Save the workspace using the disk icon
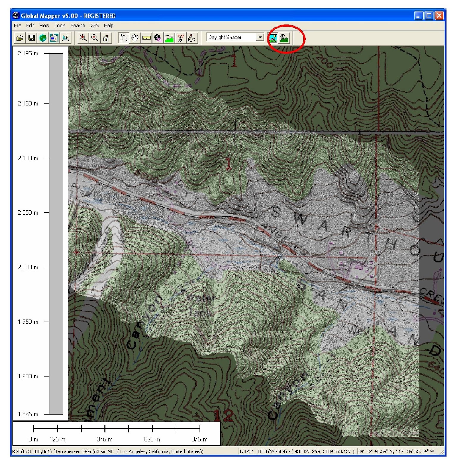 click(x=32, y=38)
